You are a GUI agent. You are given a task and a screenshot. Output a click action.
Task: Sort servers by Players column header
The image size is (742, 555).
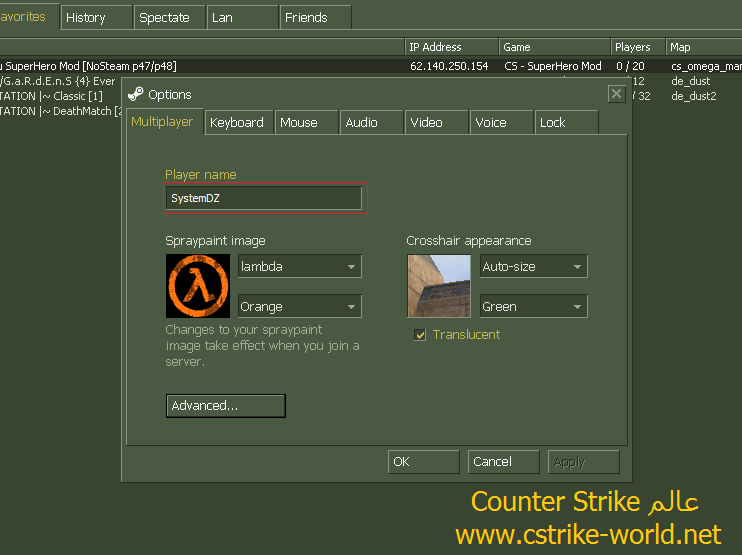637,47
